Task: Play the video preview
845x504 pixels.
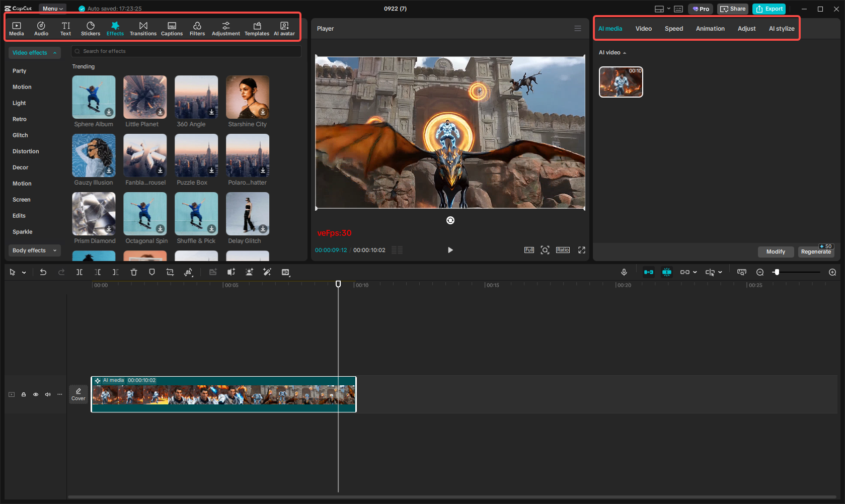Action: [450, 250]
